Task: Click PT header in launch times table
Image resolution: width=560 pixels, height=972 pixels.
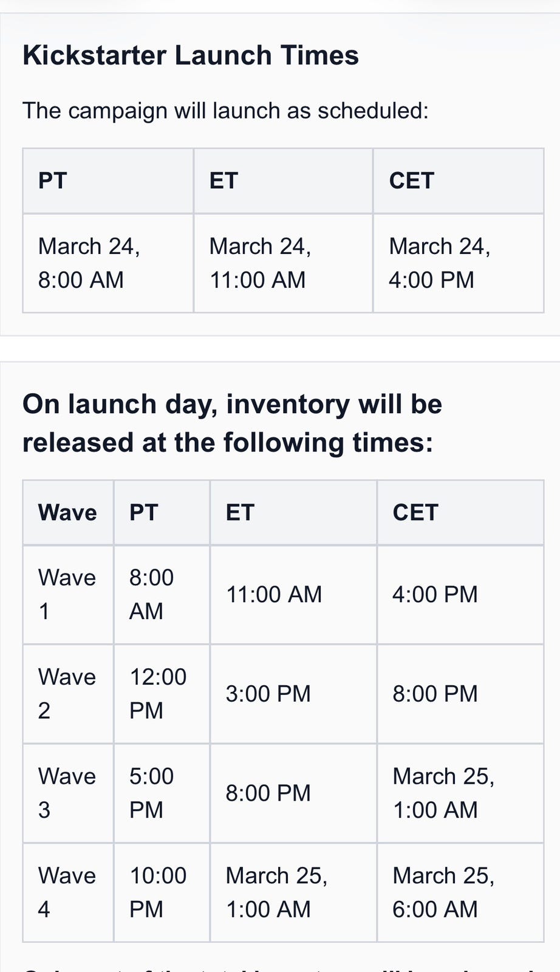Action: 53,181
